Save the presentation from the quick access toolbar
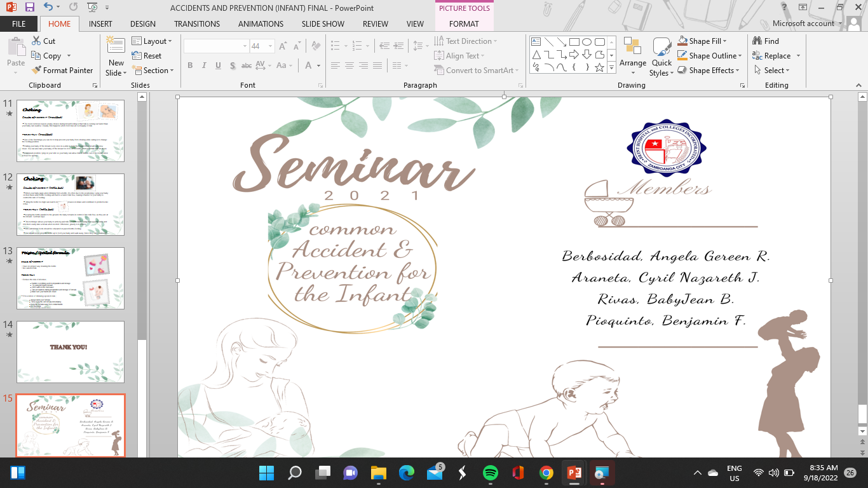The width and height of the screenshot is (868, 488). (30, 8)
